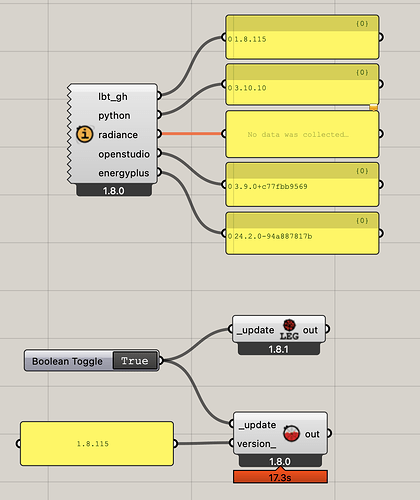Select the python output grip
This screenshot has height=500, width=420.
click(x=159, y=115)
